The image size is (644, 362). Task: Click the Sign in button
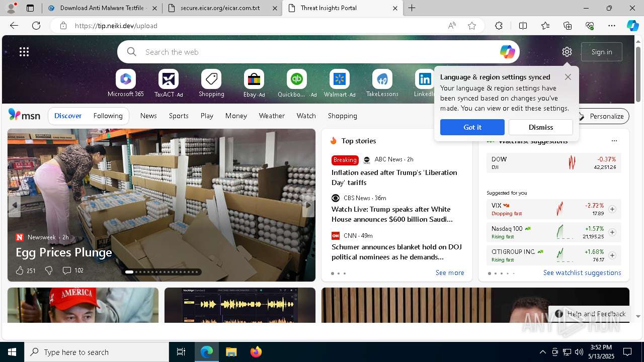[x=602, y=52]
